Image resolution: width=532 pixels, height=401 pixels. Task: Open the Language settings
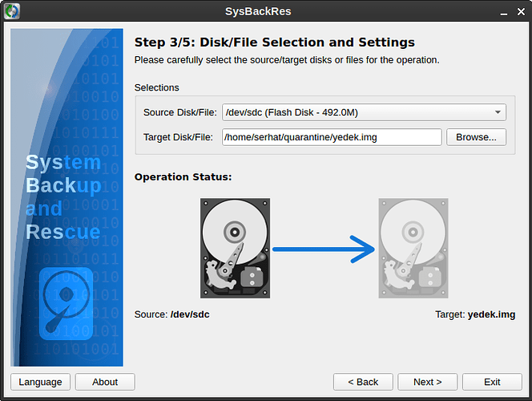click(40, 382)
